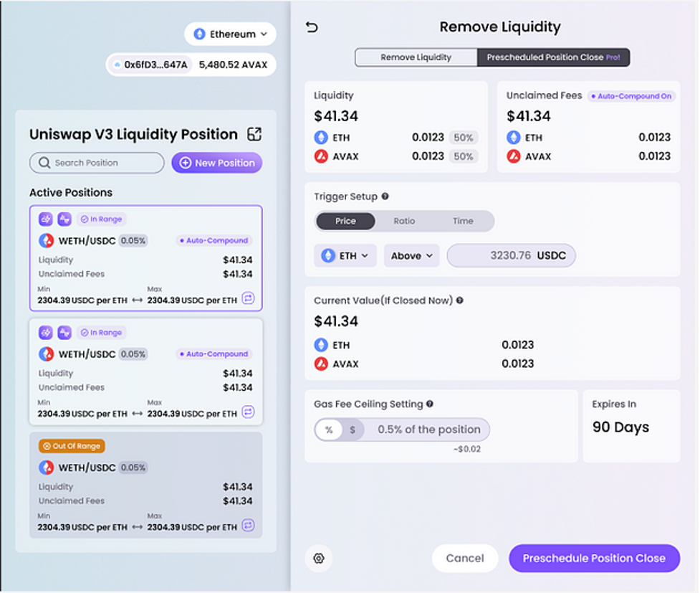Image resolution: width=700 pixels, height=593 pixels.
Task: Open settings gear icon near Cancel
Action: [319, 558]
